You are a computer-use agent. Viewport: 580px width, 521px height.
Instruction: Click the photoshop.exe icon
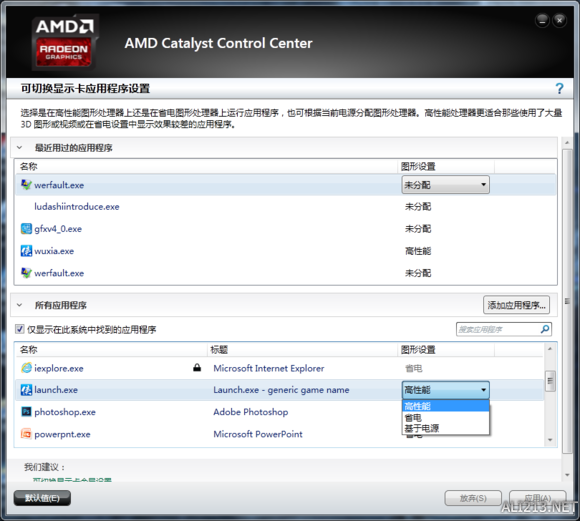coord(26,411)
